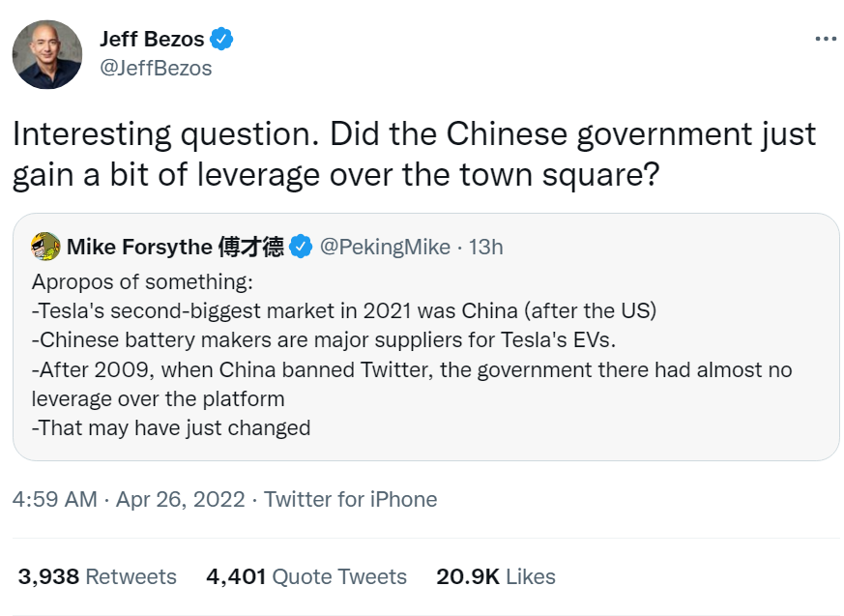Open Jeff Bezos's profile photo
The height and width of the screenshot is (616, 844).
(47, 54)
